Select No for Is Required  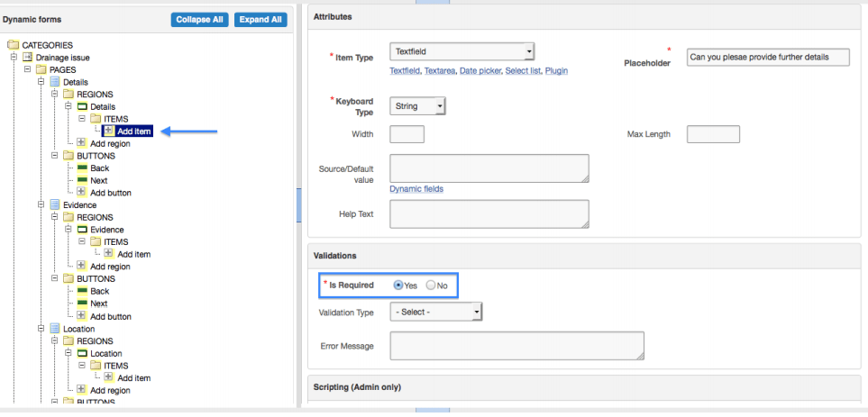[430, 286]
